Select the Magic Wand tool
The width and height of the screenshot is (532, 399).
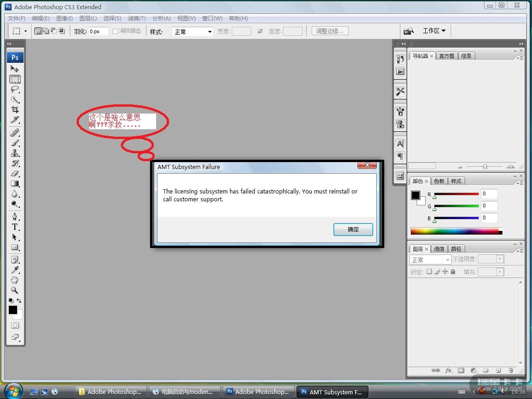coord(15,99)
